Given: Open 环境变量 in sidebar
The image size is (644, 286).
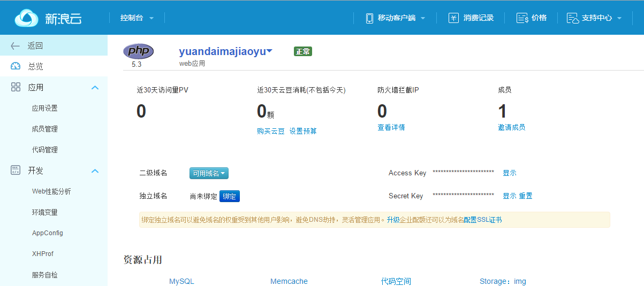Looking at the screenshot, I should tap(45, 212).
